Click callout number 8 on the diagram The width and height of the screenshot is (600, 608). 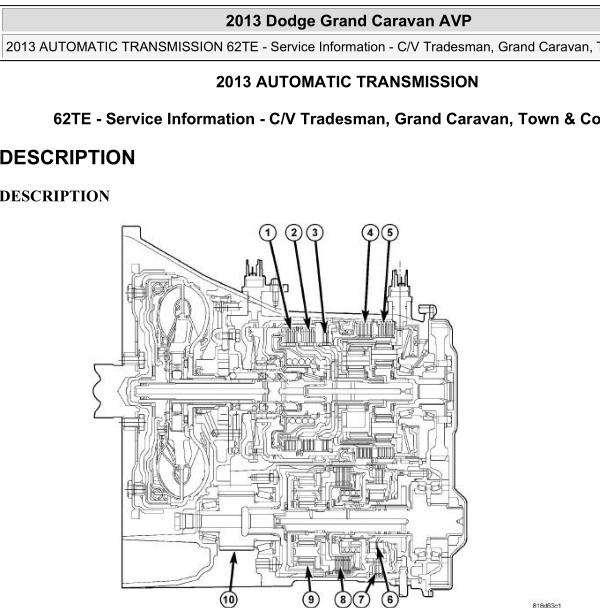click(x=343, y=599)
